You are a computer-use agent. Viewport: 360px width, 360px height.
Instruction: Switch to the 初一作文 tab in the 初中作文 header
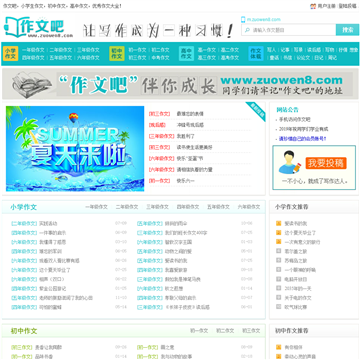199,331
